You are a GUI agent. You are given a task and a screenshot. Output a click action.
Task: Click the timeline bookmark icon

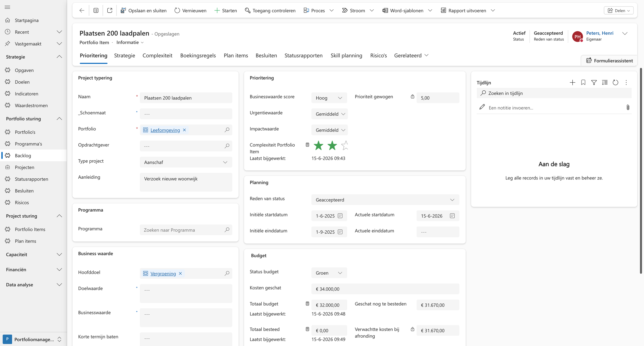(583, 83)
